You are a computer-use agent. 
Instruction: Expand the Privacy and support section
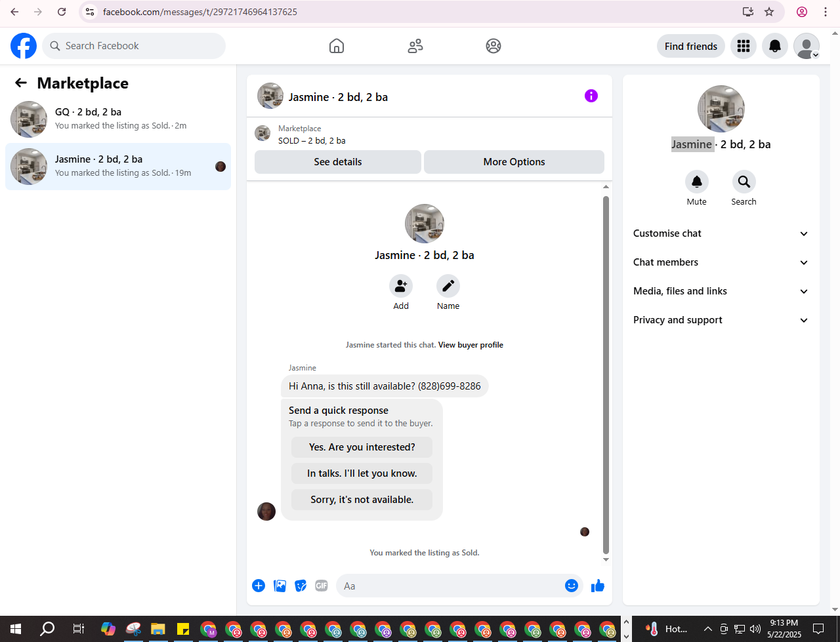721,320
